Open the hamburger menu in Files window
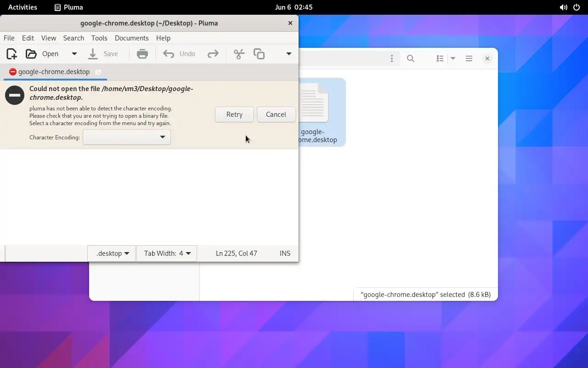Image resolution: width=588 pixels, height=368 pixels. tap(469, 58)
